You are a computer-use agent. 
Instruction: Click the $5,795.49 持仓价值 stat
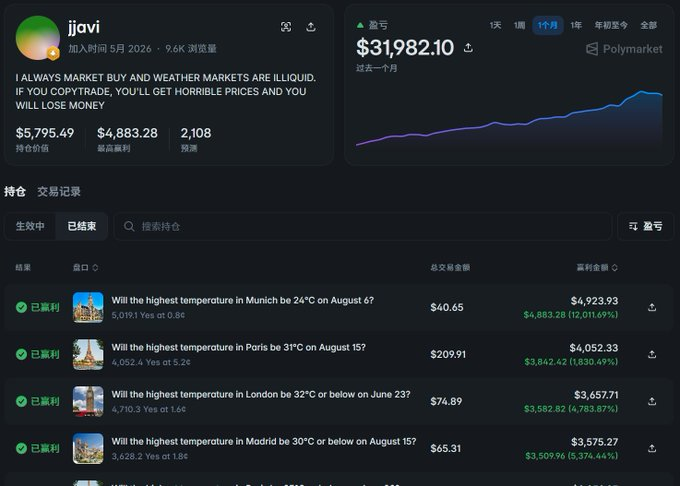pos(45,139)
